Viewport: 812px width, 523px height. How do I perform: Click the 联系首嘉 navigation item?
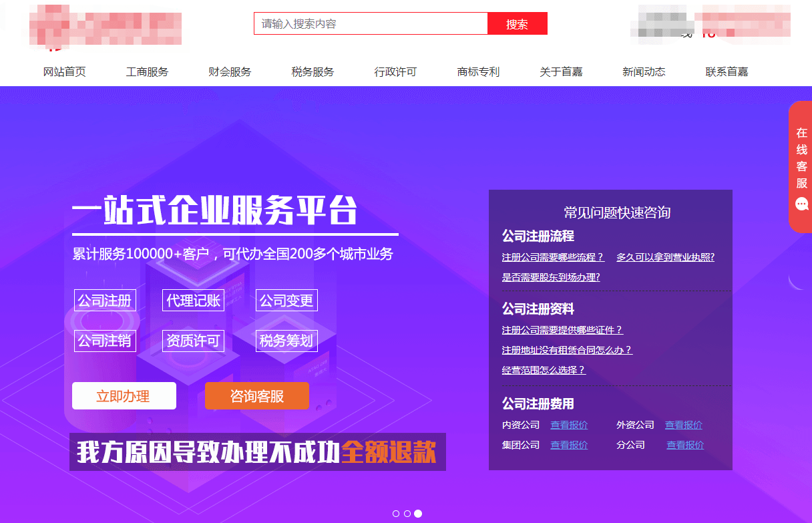(727, 72)
